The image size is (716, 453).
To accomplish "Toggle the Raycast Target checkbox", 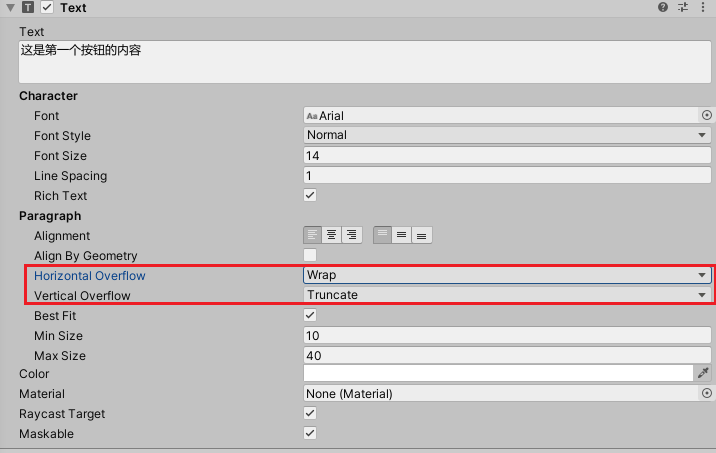I will coord(310,413).
